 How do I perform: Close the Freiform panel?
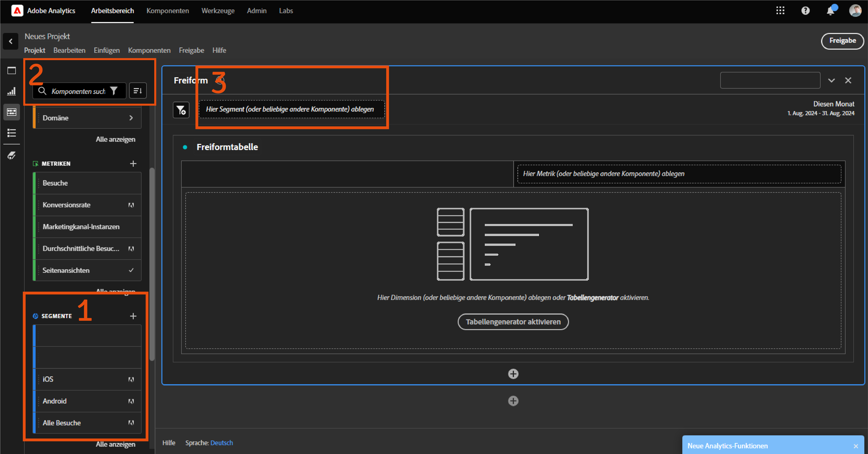[x=848, y=80]
